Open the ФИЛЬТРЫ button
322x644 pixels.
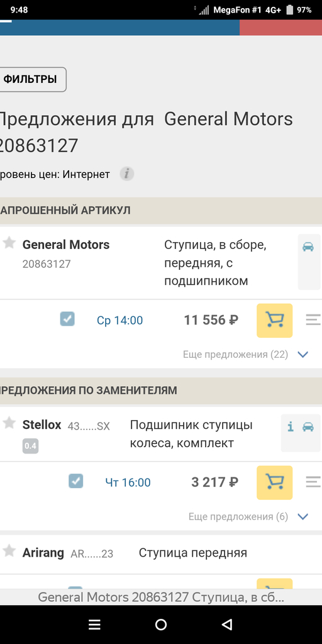[x=33, y=80]
